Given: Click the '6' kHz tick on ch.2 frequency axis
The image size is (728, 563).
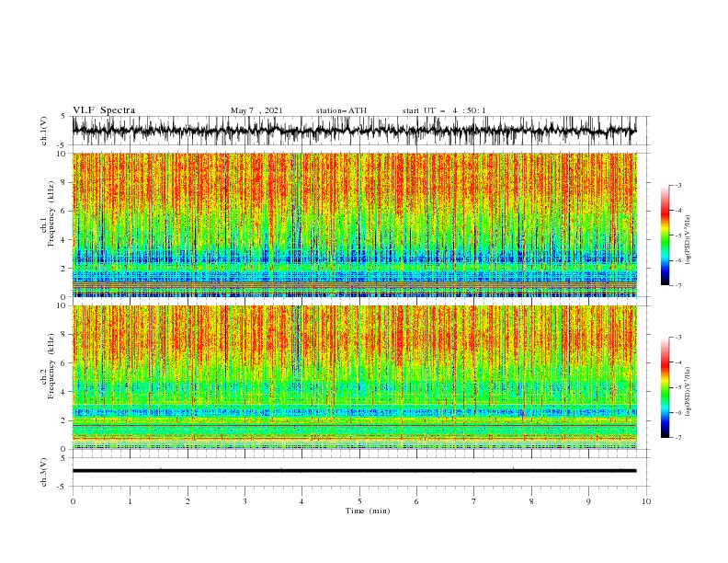Looking at the screenshot, I should (x=64, y=363).
